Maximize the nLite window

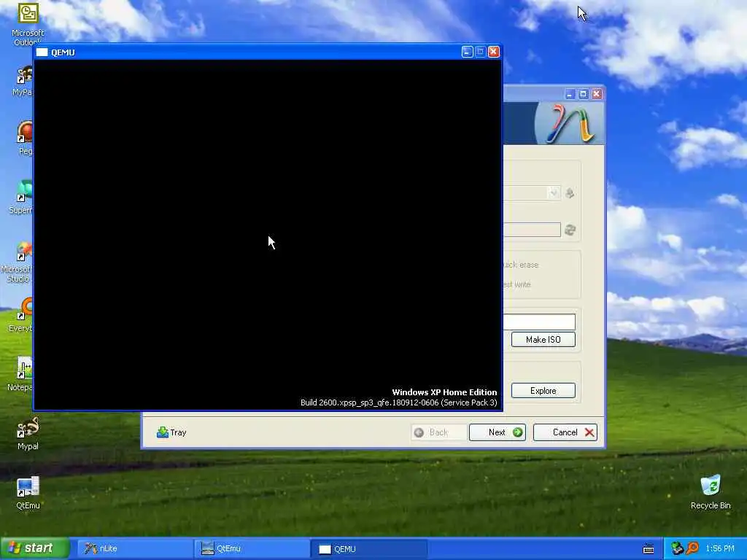(583, 94)
